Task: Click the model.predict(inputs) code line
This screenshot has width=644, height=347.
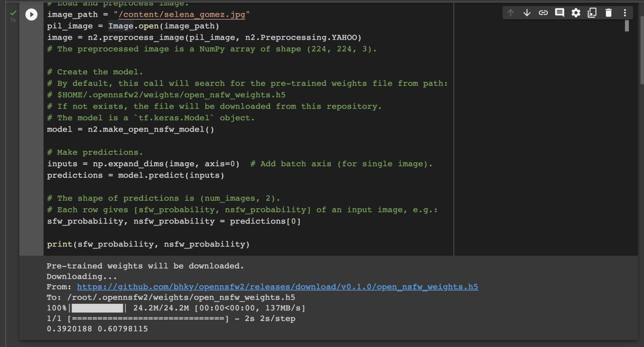Action: coord(135,176)
